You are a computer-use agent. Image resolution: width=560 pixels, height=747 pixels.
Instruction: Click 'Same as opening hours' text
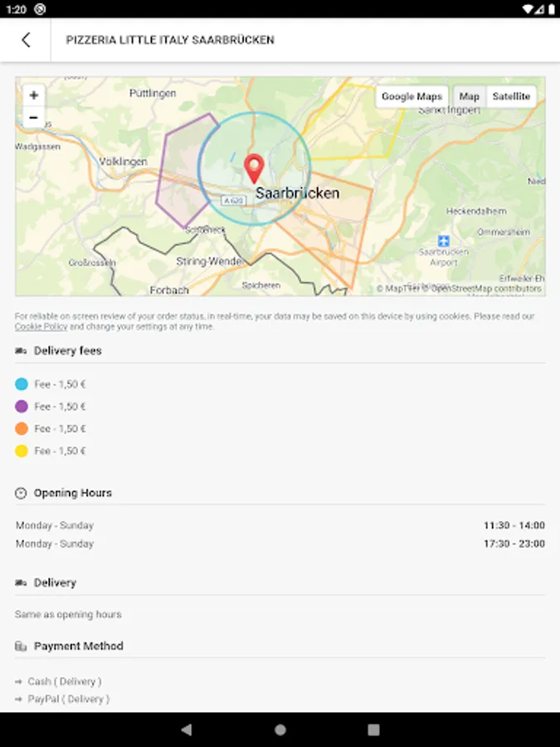(x=68, y=614)
